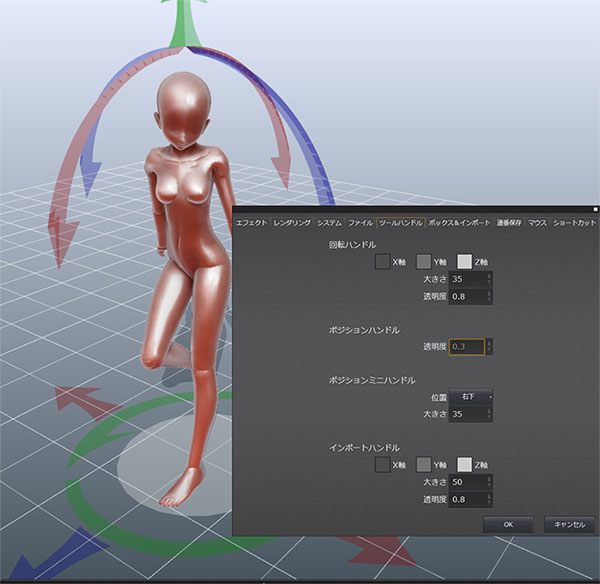The width and height of the screenshot is (600, 584).
Task: Open the ショートカット tab
Action: tap(574, 223)
